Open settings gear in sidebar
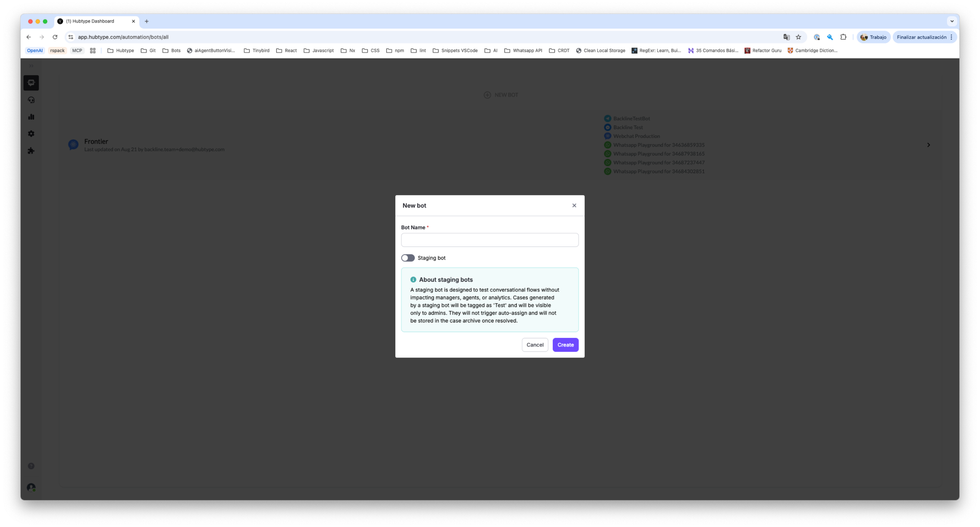This screenshot has width=980, height=527. [31, 134]
